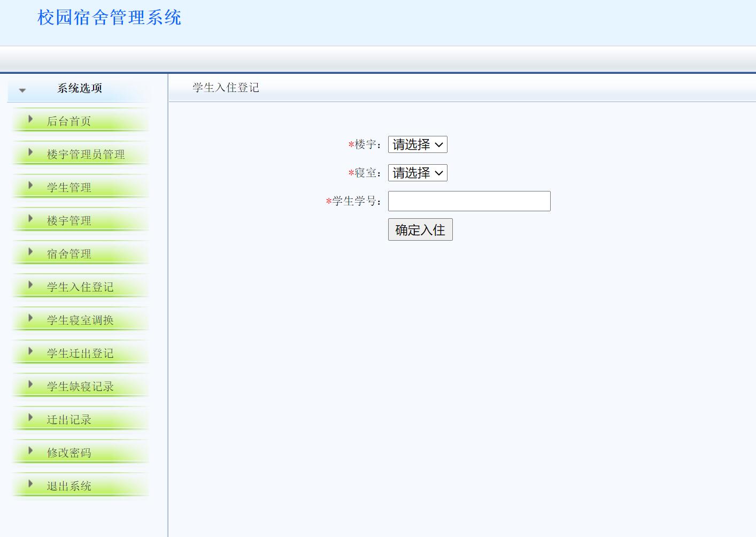Open the 楼宇 dropdown showing 请选择
756x537 pixels.
418,144
